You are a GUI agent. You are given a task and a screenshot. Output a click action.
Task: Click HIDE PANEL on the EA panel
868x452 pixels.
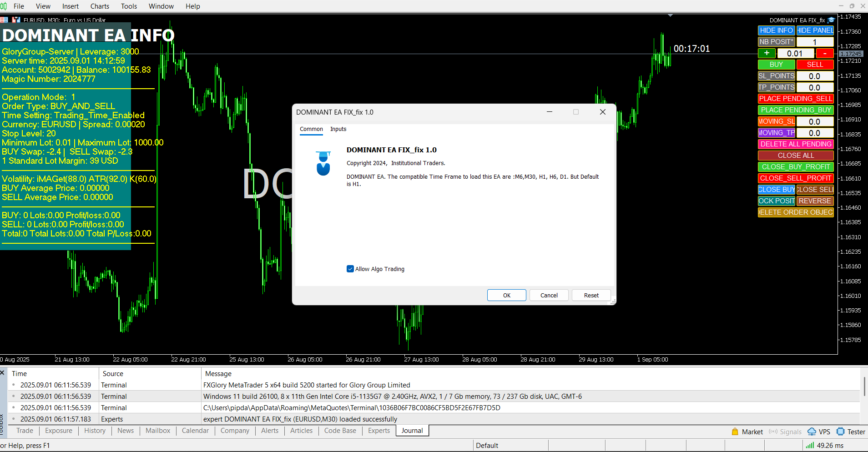(815, 30)
